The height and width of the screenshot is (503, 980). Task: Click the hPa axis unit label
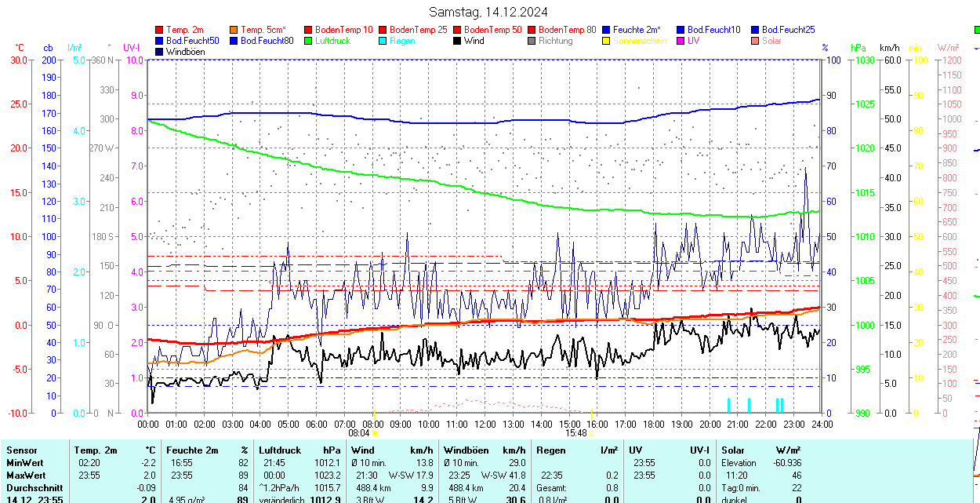pos(858,48)
